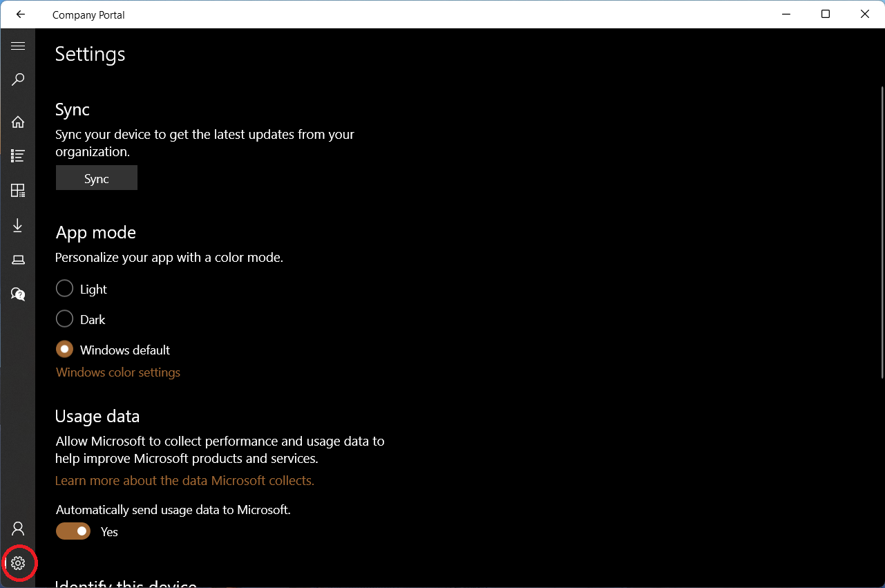This screenshot has height=588, width=885.
Task: Open the Apps list icon
Action: coord(18,156)
